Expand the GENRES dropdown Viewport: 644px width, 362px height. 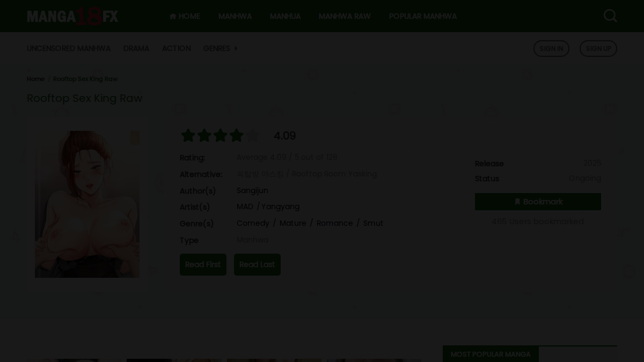coord(220,48)
